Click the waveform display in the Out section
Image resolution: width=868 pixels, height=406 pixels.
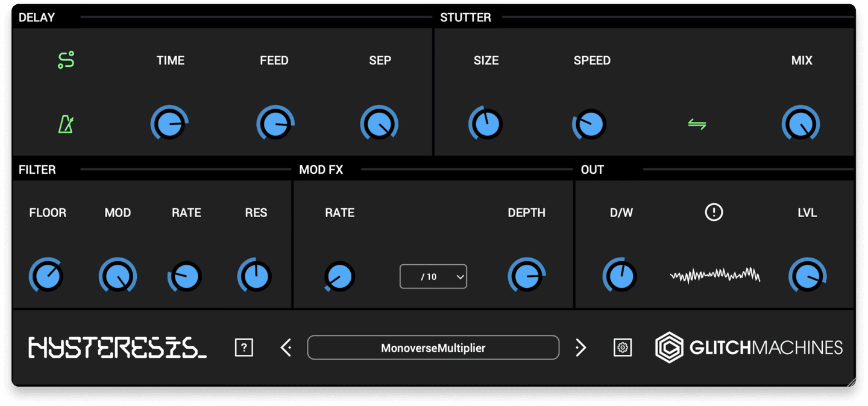point(714,275)
